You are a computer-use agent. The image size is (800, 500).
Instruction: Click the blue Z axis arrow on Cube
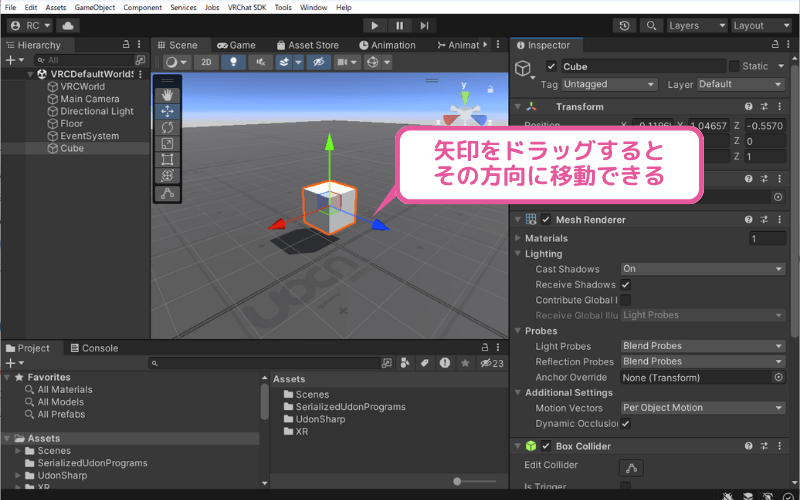(380, 225)
